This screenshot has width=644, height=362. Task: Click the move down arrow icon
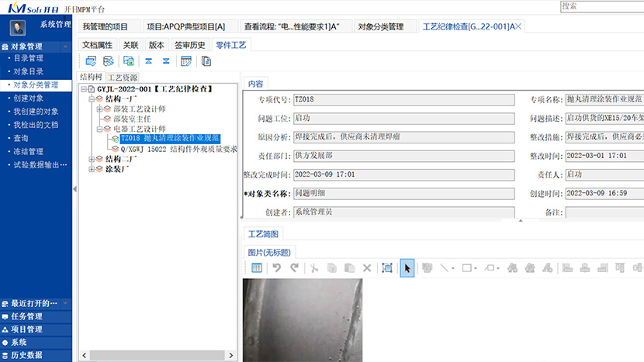(x=166, y=61)
